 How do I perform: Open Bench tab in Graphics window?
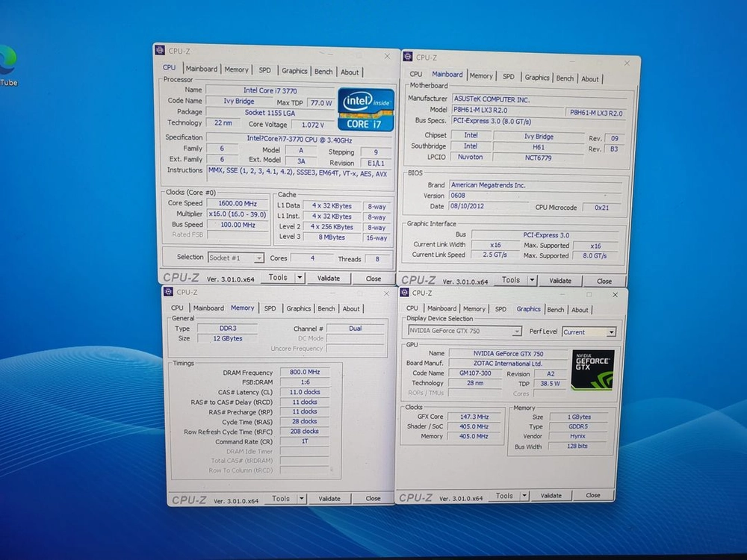[x=556, y=310]
